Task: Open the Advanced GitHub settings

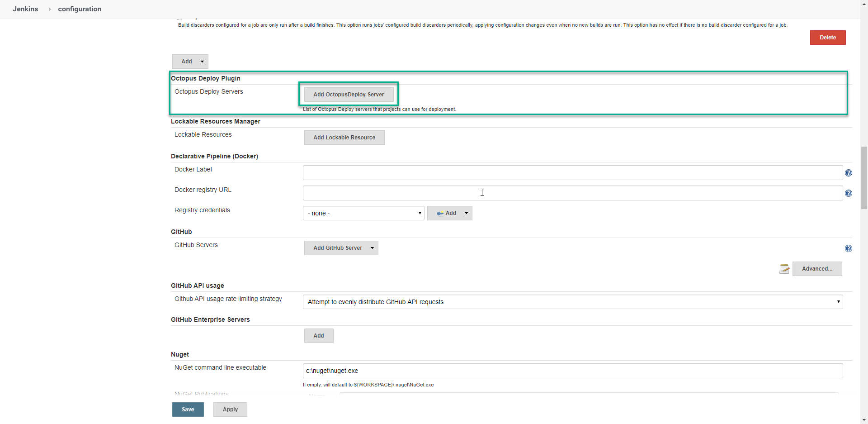Action: tap(817, 268)
